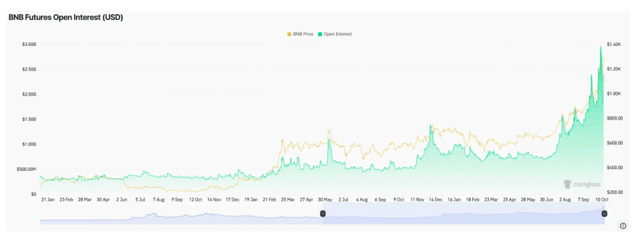Screen dimensions: 644x240
Task: Click the 25 Apr date label
Action: point(509,200)
